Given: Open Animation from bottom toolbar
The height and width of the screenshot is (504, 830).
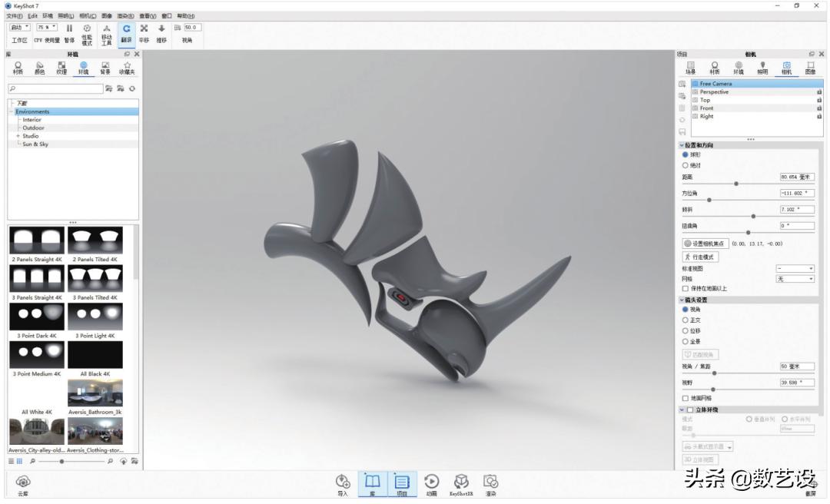Looking at the screenshot, I should click(431, 485).
